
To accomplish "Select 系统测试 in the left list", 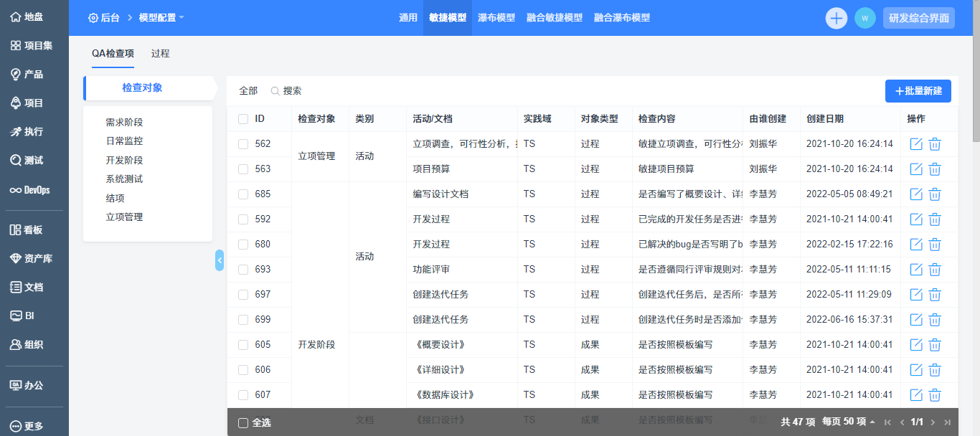I will tap(124, 179).
